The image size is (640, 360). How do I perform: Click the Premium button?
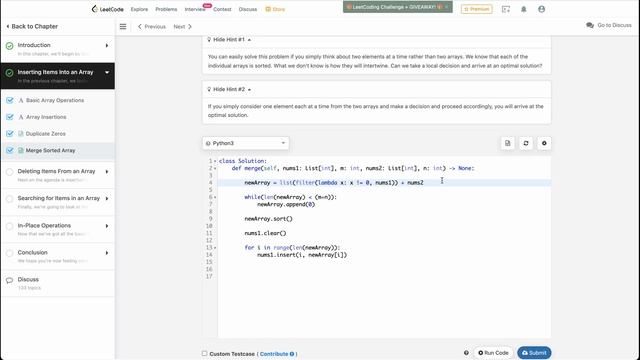[476, 9]
